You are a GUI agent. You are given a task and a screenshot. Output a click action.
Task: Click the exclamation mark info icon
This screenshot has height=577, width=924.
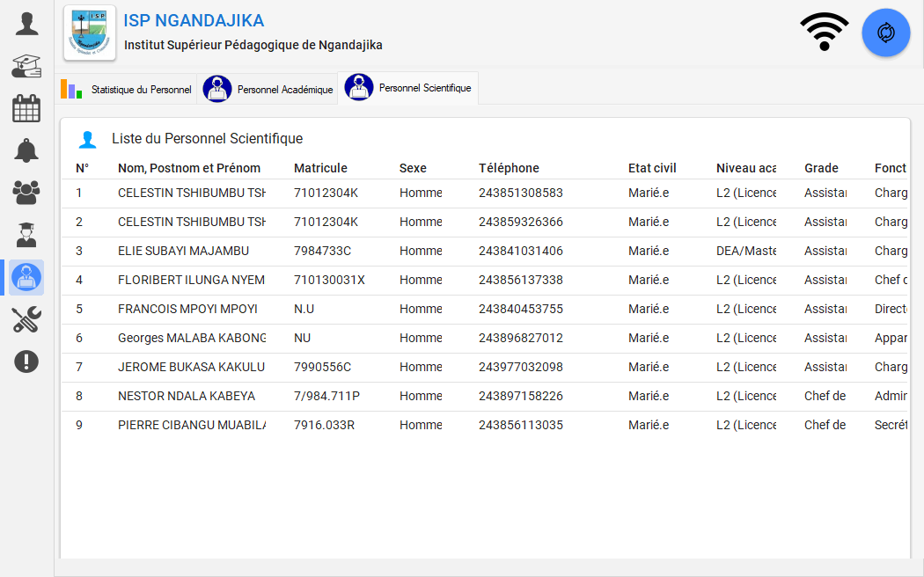point(26,362)
